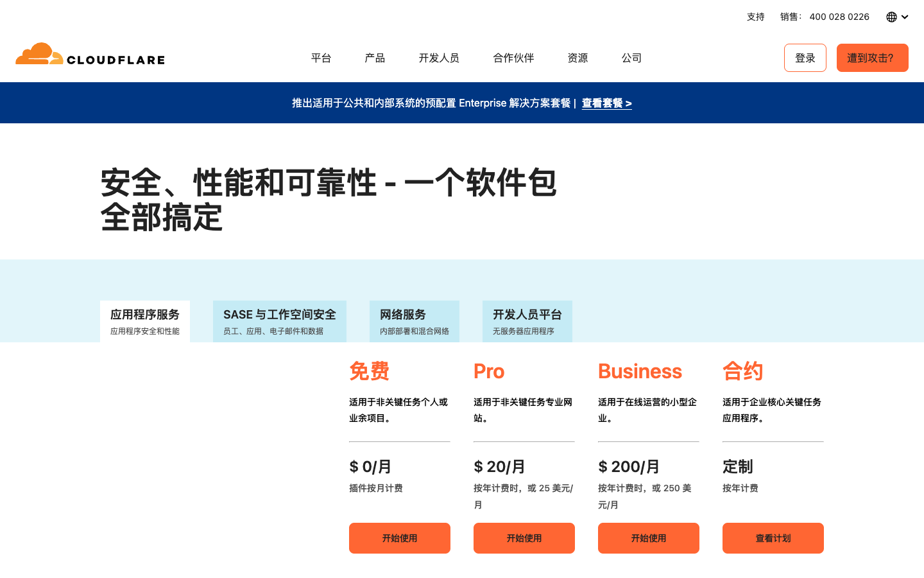The width and height of the screenshot is (924, 578).
Task: Click 开始使用 under the Business plan
Action: (649, 538)
